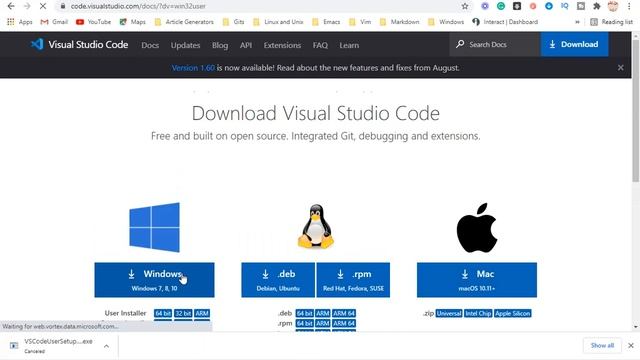Click the Linux penguin icon
Viewport: 640px width, 360px height.
pos(316,227)
